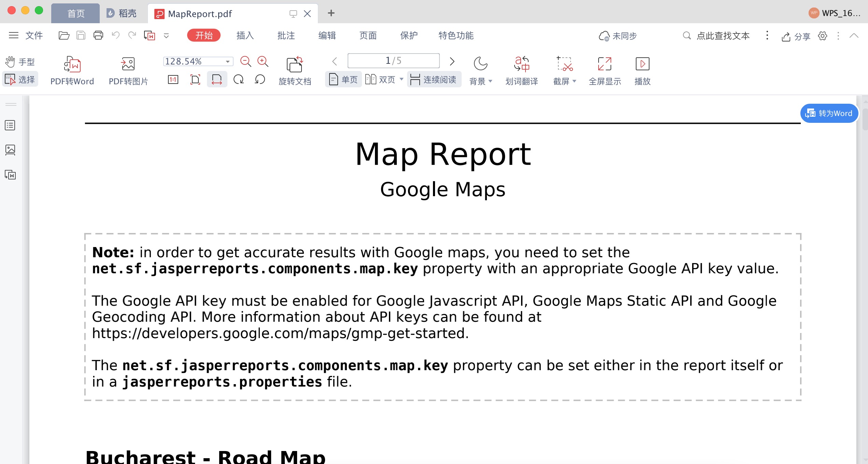Switch to the 插入 tab
Viewport: 868px width, 464px height.
point(245,35)
